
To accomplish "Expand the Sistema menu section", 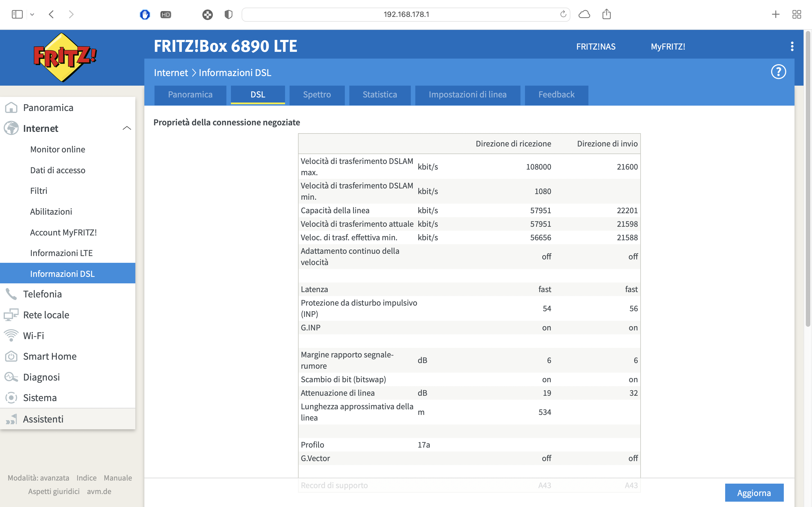I will (39, 398).
